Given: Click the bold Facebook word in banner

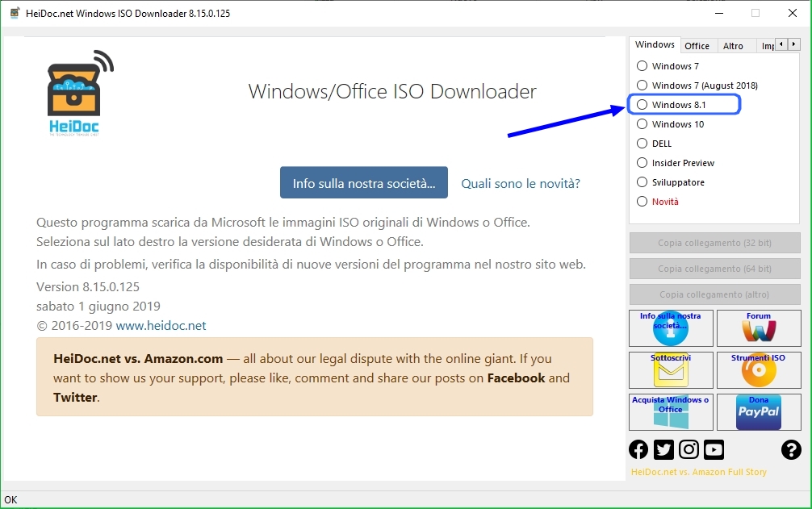Looking at the screenshot, I should [x=517, y=378].
